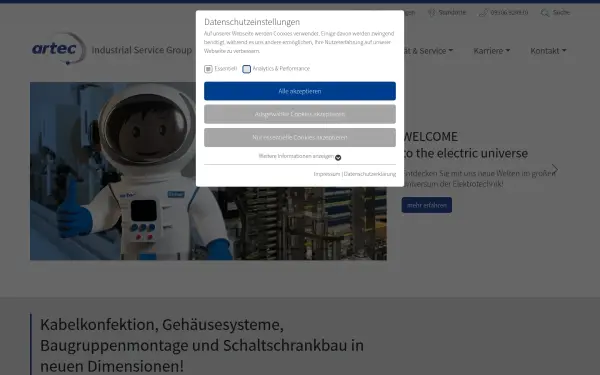Expand Weitere Informationen anzeigen chevron
This screenshot has width=600, height=375.
338,157
